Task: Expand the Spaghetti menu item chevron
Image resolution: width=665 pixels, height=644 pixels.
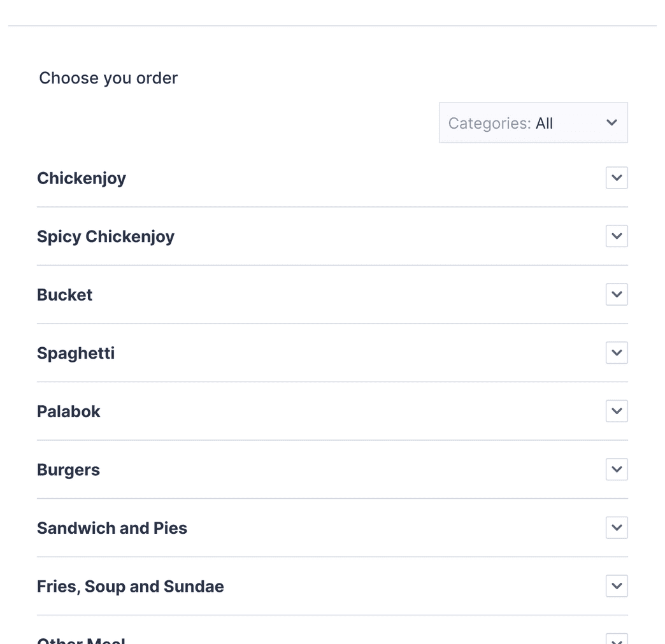Action: tap(616, 352)
